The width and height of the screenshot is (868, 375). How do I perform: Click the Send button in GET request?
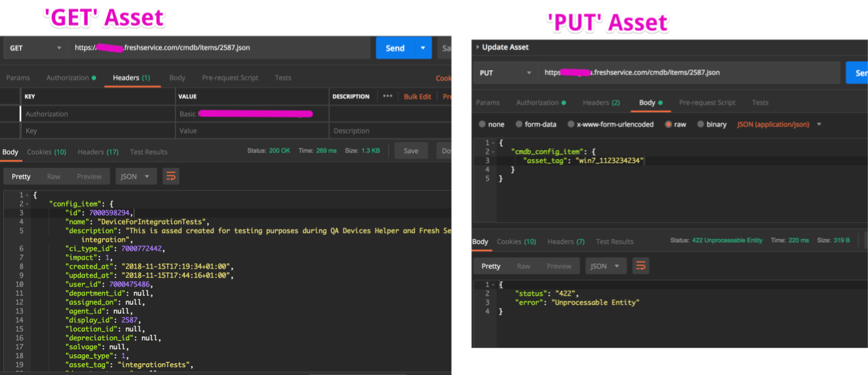pos(395,48)
